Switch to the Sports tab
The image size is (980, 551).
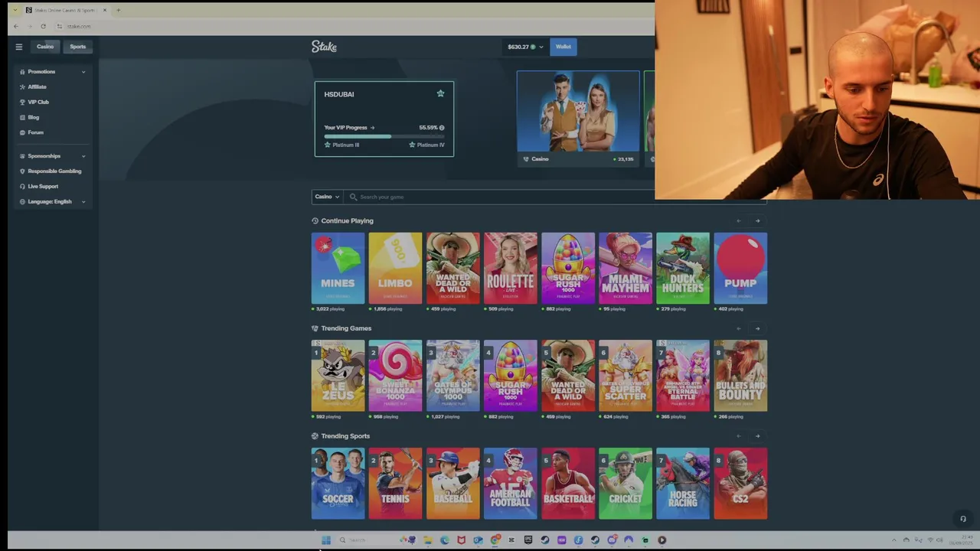pos(78,47)
